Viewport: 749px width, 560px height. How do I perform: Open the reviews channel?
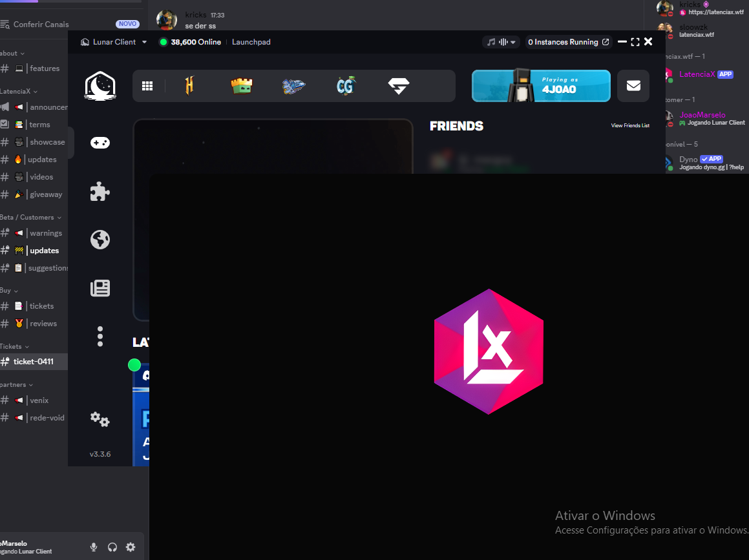point(34,323)
